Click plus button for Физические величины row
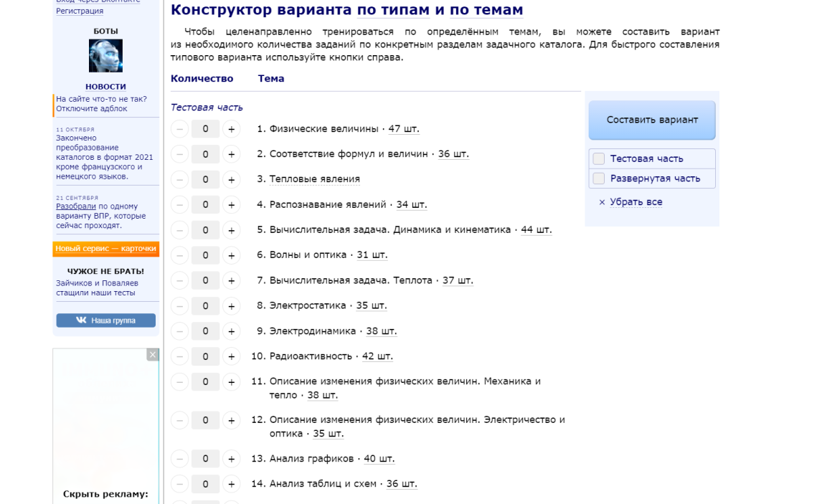Screen dimensions: 817x504 pos(231,129)
